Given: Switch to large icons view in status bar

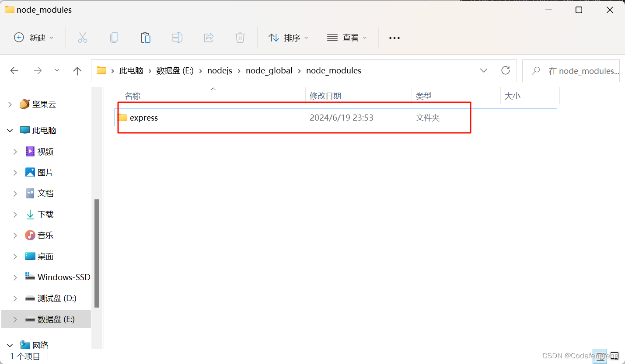Looking at the screenshot, I should coord(615,356).
